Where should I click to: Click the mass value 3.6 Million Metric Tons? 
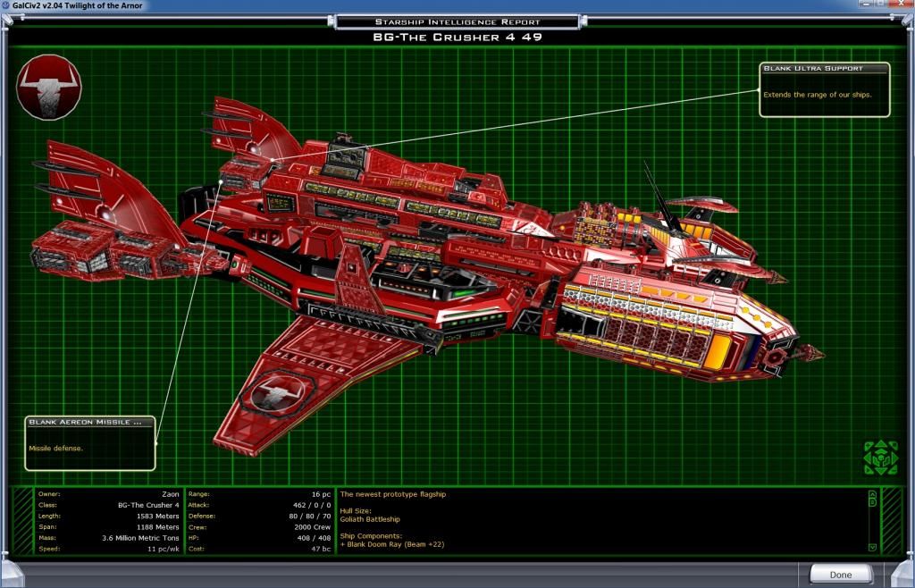[140, 539]
